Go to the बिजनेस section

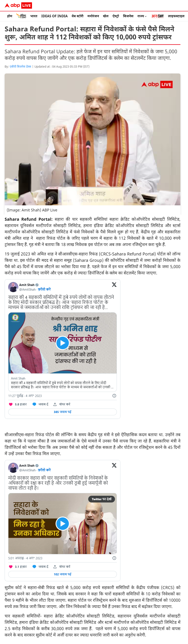click(x=128, y=16)
